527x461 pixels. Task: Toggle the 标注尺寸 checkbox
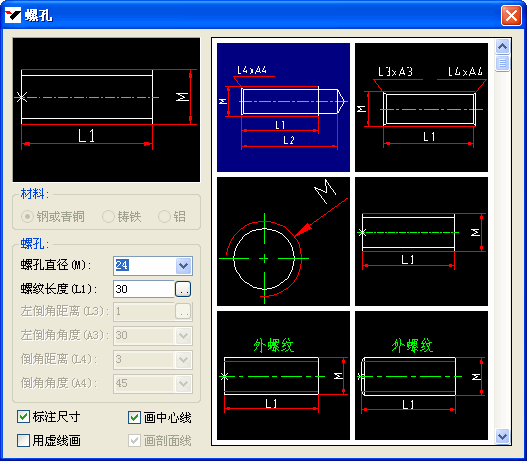tap(23, 417)
